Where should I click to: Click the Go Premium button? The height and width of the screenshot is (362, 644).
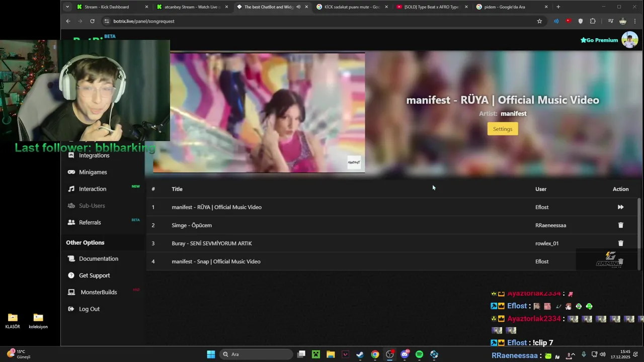(599, 40)
